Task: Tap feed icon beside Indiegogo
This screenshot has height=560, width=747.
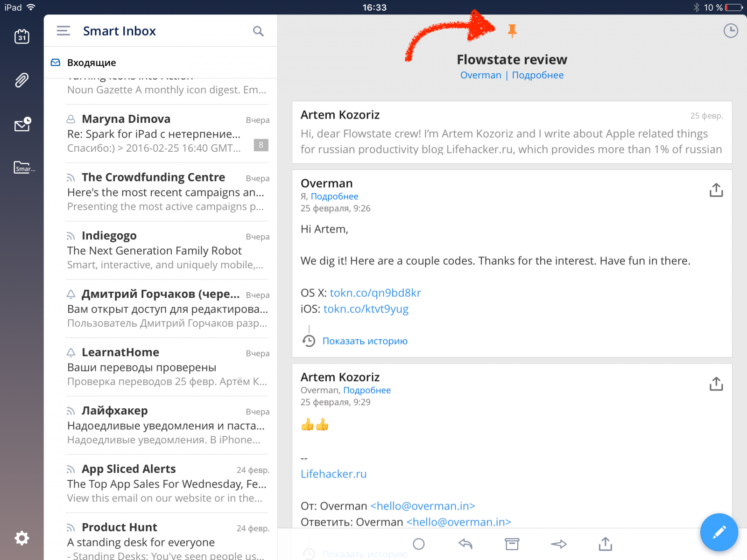Action: [70, 236]
